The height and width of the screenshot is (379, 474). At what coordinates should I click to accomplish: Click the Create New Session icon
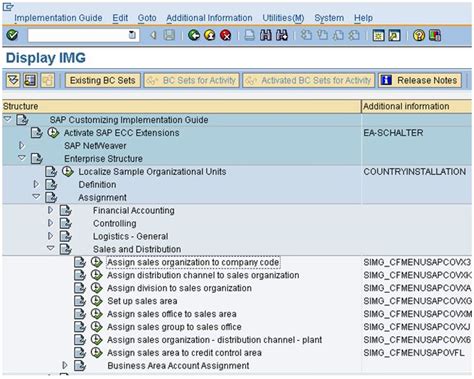pos(378,35)
